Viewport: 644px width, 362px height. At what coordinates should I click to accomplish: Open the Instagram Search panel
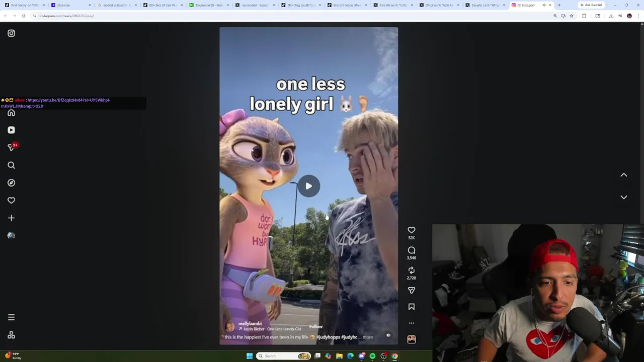click(11, 165)
